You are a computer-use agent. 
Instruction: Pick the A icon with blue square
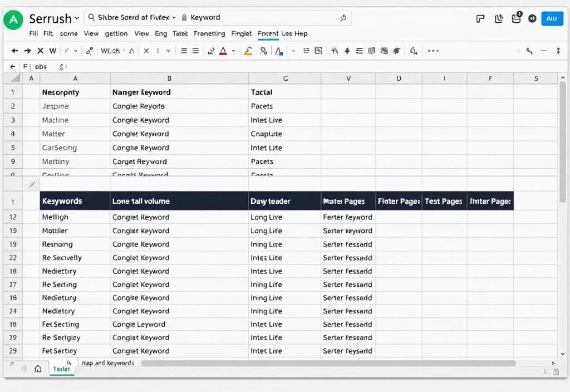(279, 51)
